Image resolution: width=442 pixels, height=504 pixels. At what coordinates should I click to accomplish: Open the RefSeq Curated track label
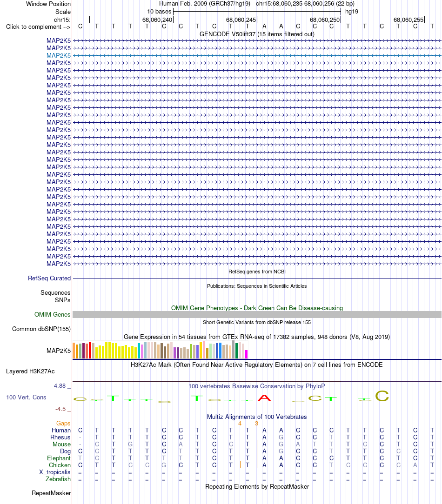[x=49, y=278]
